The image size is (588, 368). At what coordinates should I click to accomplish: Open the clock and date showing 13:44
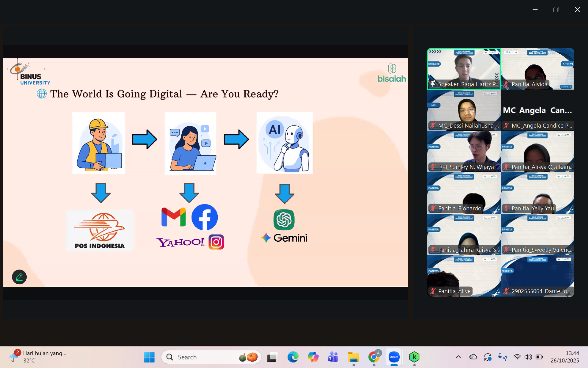pyautogui.click(x=564, y=357)
